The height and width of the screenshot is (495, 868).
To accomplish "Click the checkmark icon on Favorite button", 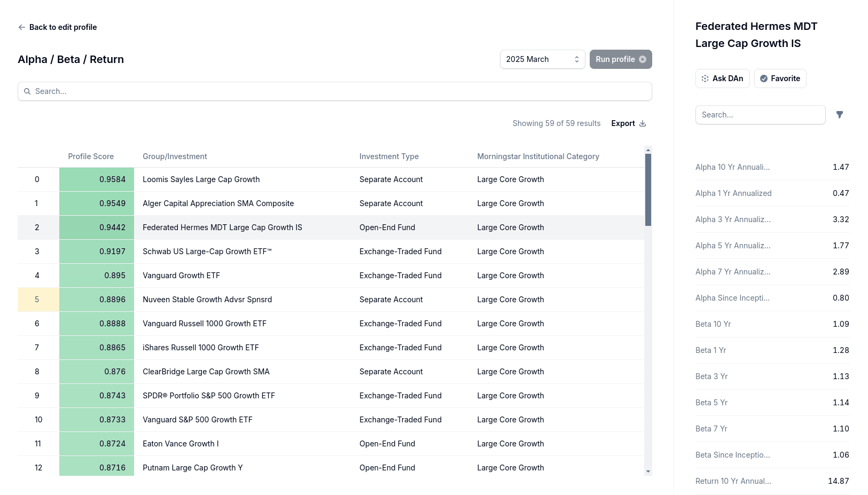I will tap(764, 78).
